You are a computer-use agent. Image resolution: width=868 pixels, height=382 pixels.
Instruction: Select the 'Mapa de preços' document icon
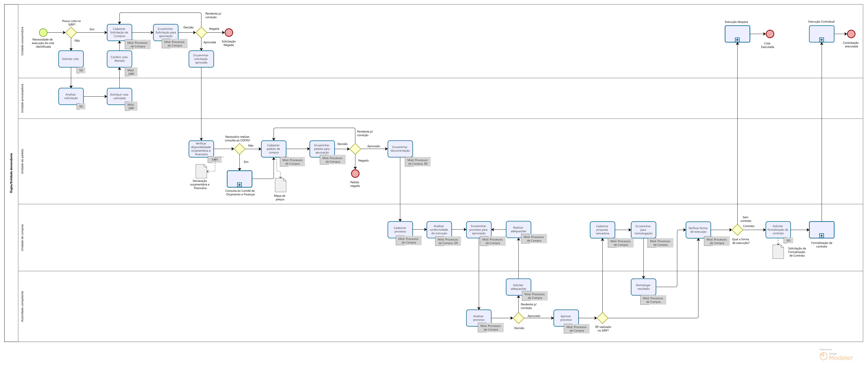[281, 185]
